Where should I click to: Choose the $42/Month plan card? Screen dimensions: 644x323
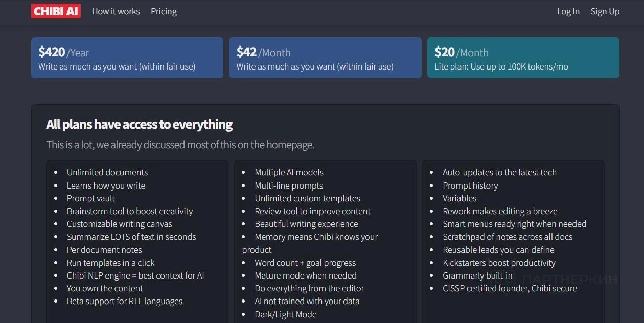325,58
